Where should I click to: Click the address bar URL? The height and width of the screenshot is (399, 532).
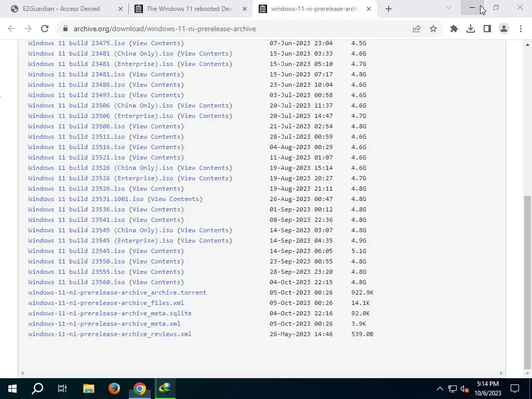(165, 29)
